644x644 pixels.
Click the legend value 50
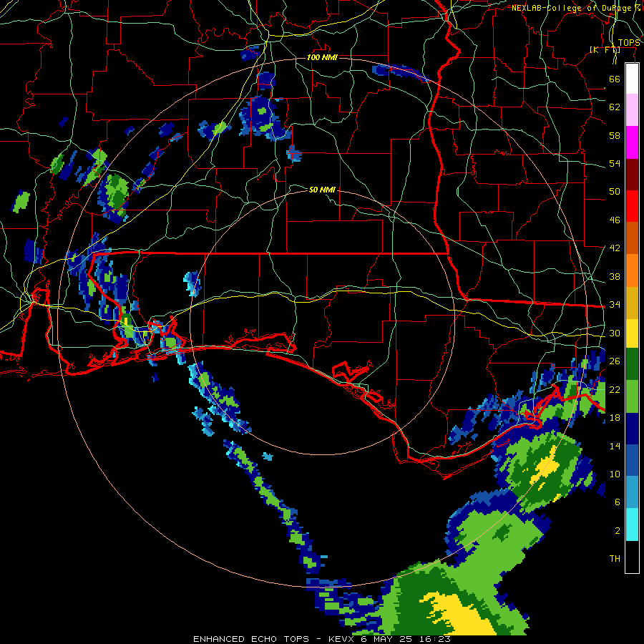tap(615, 192)
